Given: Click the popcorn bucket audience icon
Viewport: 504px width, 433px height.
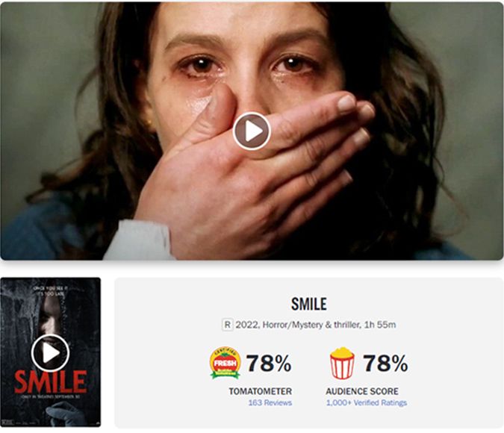Looking at the screenshot, I should coord(342,363).
